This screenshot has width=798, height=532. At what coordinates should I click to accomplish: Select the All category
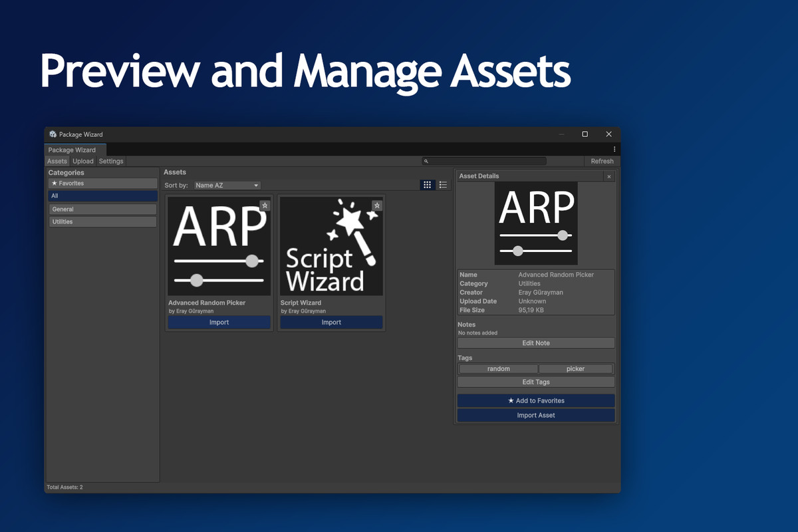pos(102,196)
